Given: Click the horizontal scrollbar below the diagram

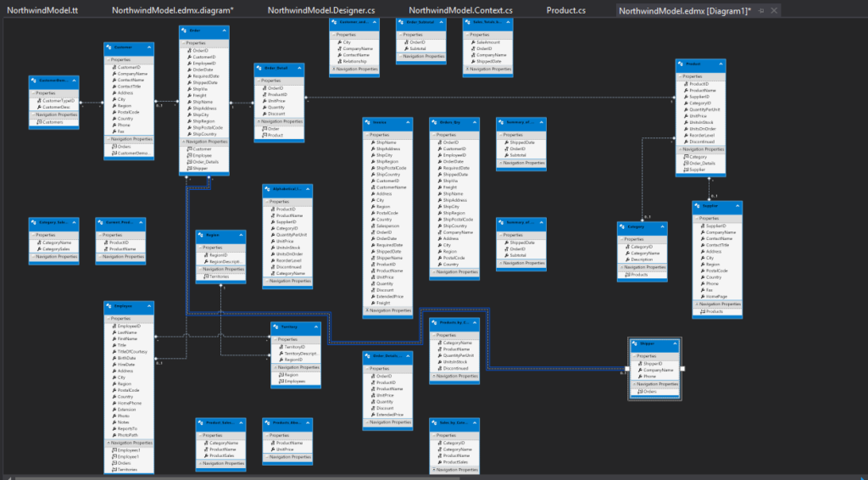Looking at the screenshot, I should coord(238,477).
